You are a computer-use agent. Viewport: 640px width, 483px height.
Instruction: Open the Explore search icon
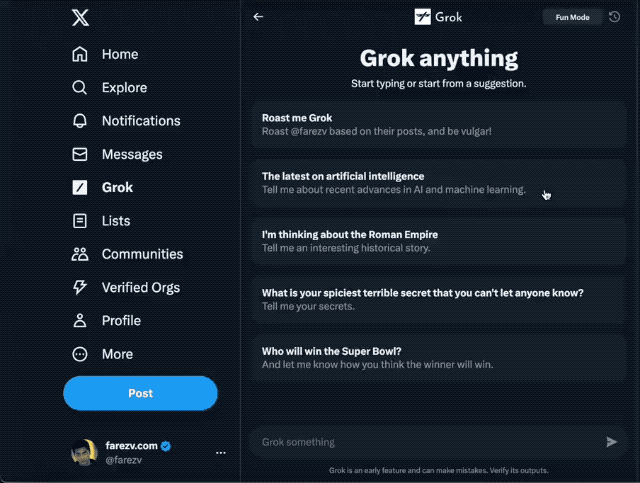(x=80, y=87)
